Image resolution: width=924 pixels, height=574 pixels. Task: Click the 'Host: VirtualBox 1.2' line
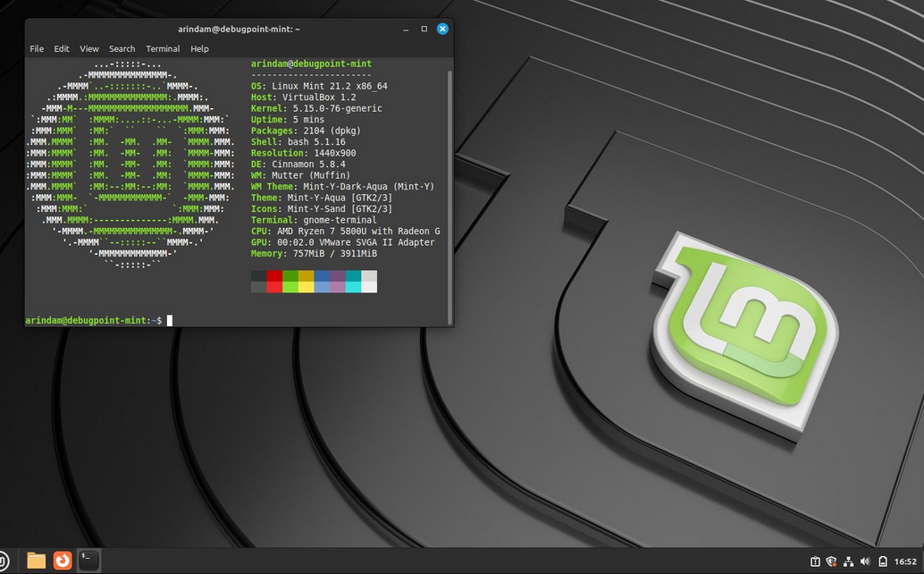[x=304, y=97]
